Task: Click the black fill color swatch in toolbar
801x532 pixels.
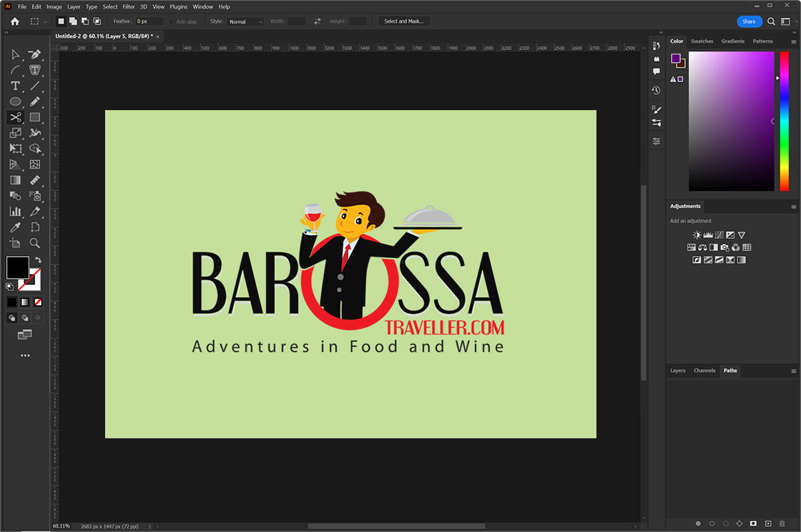Action: pos(17,267)
